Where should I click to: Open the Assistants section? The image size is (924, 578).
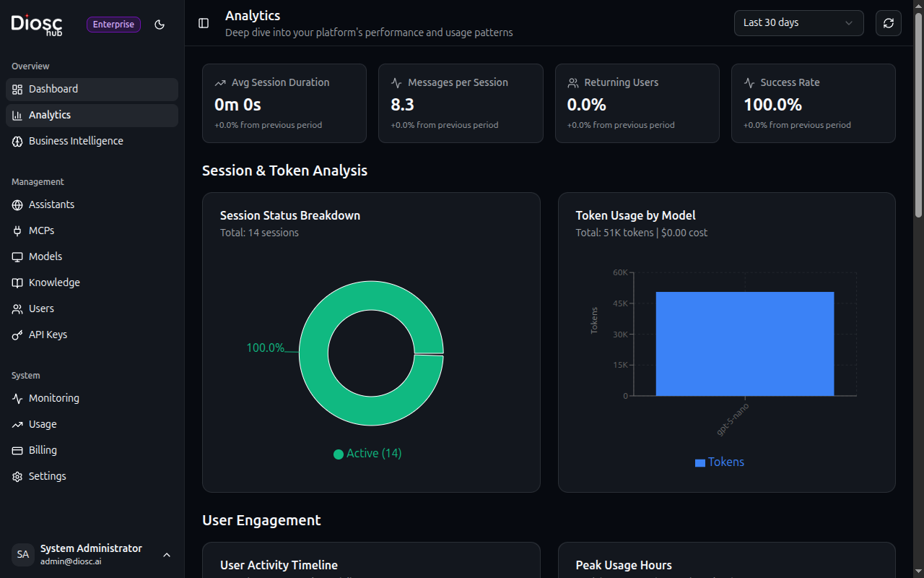pyautogui.click(x=51, y=204)
